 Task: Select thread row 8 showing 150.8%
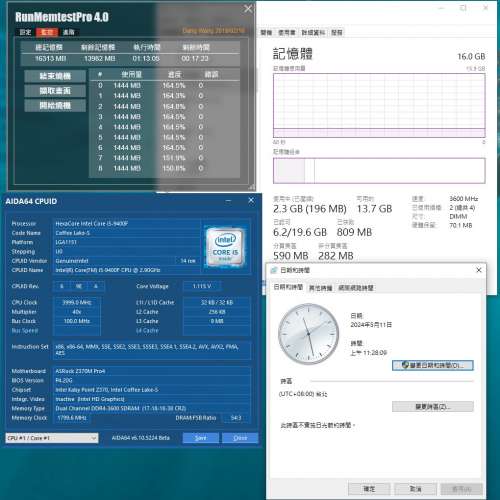165,168
